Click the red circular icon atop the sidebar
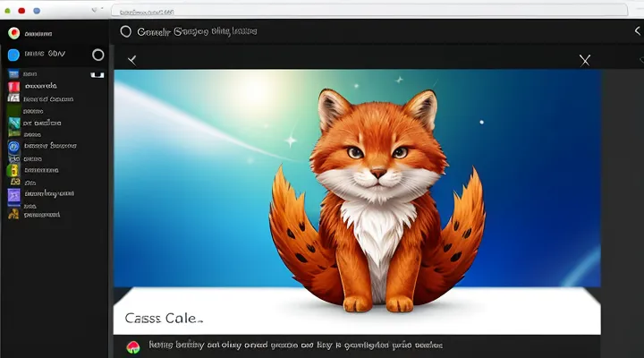The height and width of the screenshot is (358, 644). (x=13, y=33)
